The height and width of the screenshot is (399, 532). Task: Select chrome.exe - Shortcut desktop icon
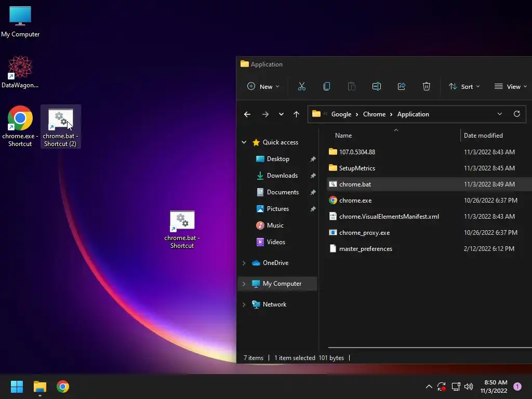20,127
